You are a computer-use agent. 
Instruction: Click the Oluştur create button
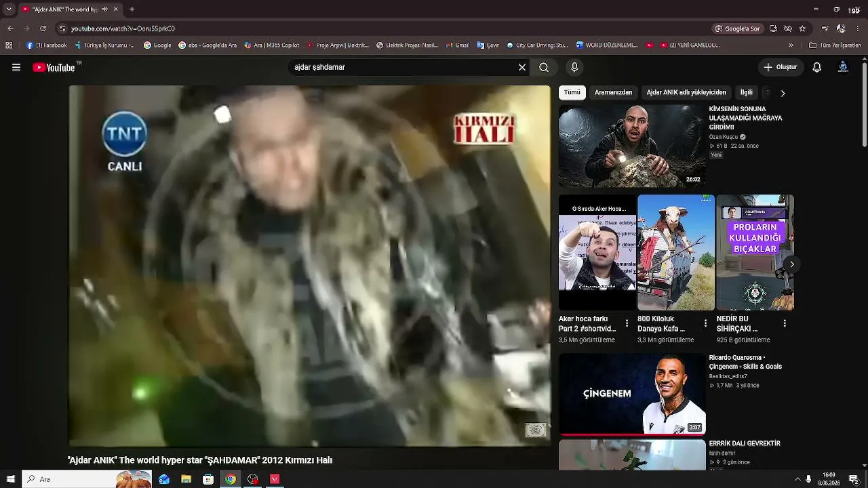(x=781, y=67)
